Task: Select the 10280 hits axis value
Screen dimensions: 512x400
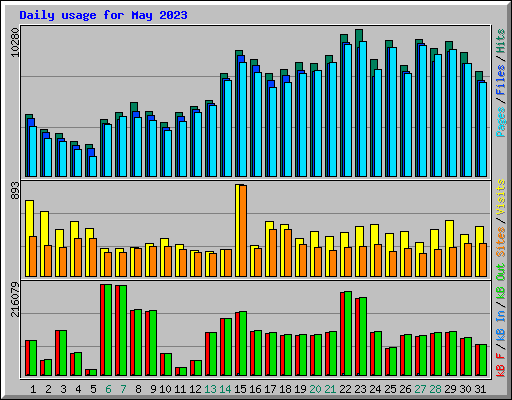Action: point(15,42)
